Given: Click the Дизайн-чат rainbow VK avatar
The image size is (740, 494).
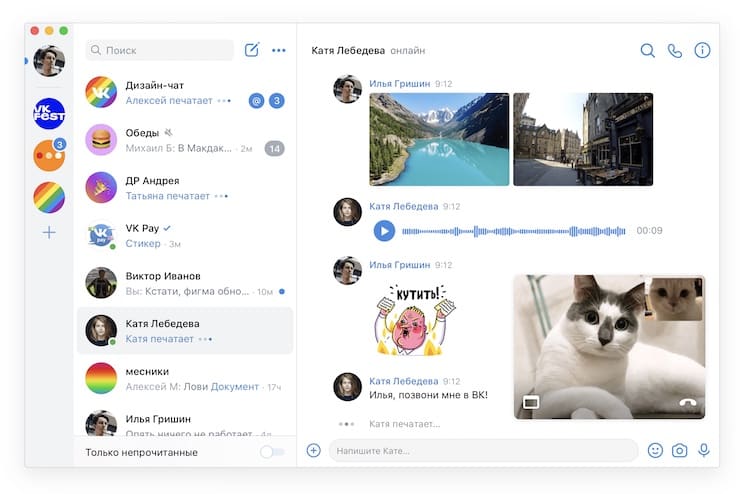Looking at the screenshot, I should [101, 92].
